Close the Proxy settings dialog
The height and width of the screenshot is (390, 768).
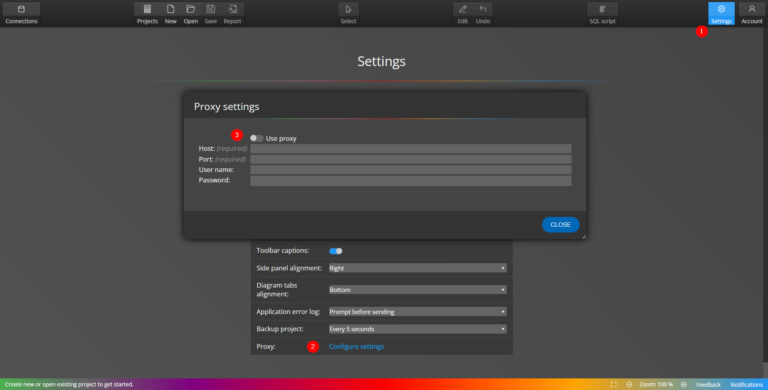tap(560, 224)
